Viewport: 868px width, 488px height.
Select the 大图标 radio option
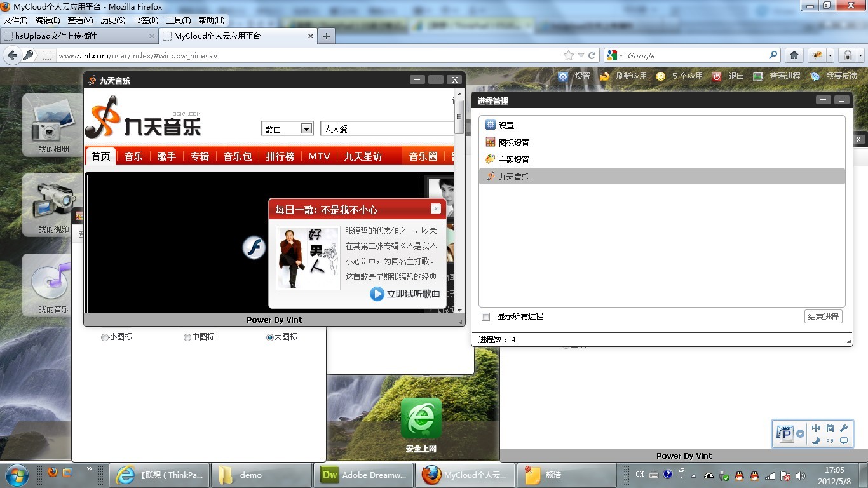[x=270, y=337]
